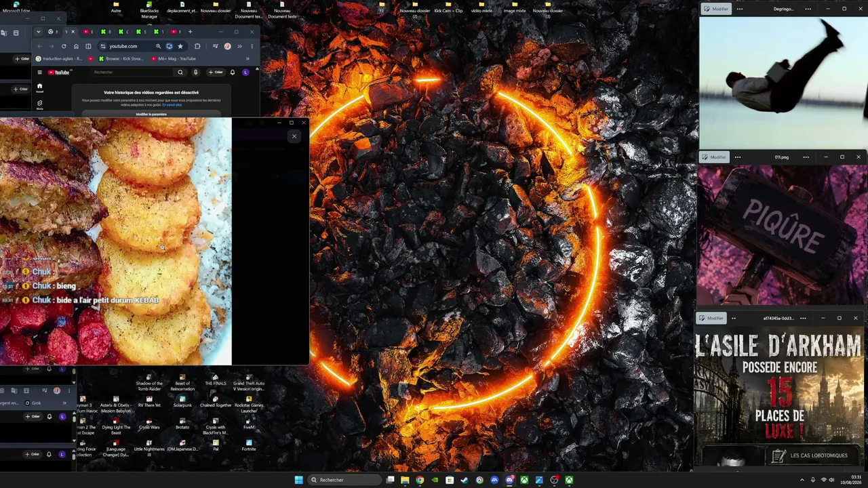Expand hidden toolbar items next to profile avatar
This screenshot has width=868, height=488.
tap(239, 46)
